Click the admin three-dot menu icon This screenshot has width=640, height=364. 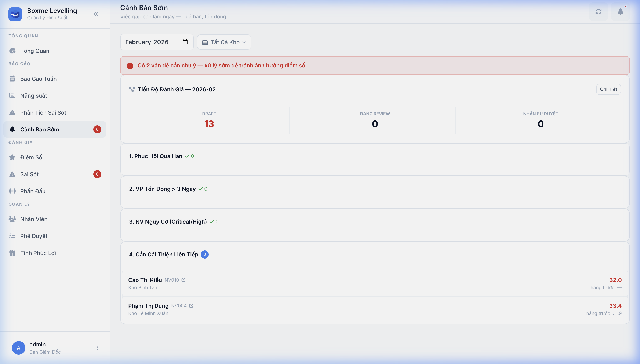coord(97,348)
